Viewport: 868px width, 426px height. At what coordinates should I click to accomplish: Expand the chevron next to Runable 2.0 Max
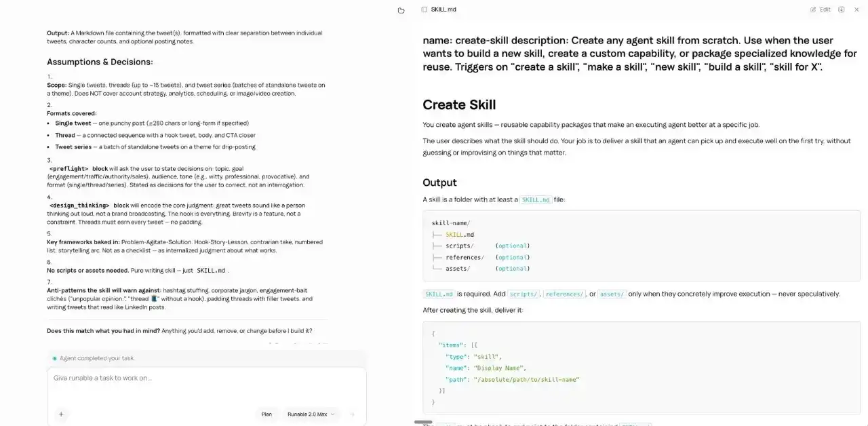pyautogui.click(x=334, y=414)
